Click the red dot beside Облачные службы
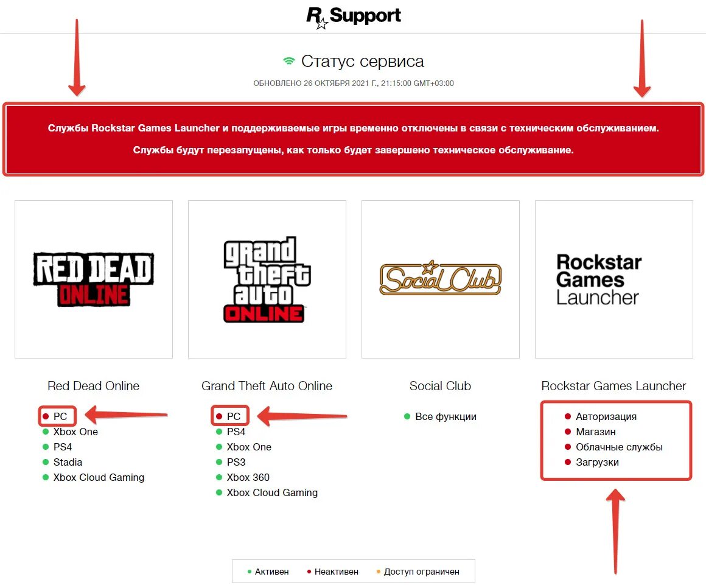 pyautogui.click(x=568, y=447)
